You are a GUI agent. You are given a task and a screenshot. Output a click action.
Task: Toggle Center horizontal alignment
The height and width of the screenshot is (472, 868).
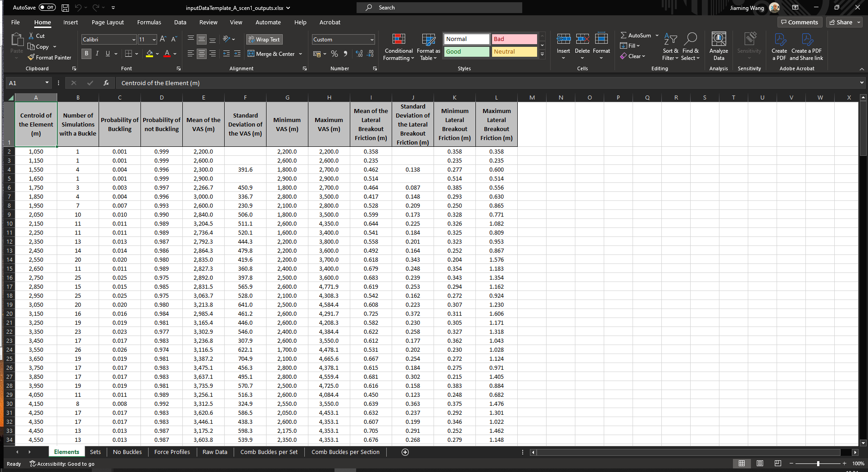click(202, 54)
